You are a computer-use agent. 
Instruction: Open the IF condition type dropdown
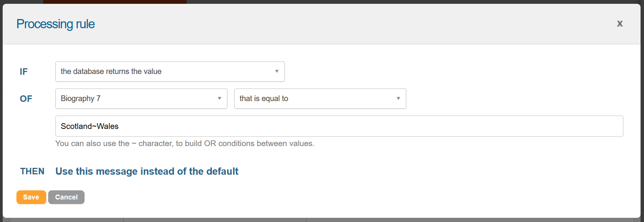click(x=169, y=72)
